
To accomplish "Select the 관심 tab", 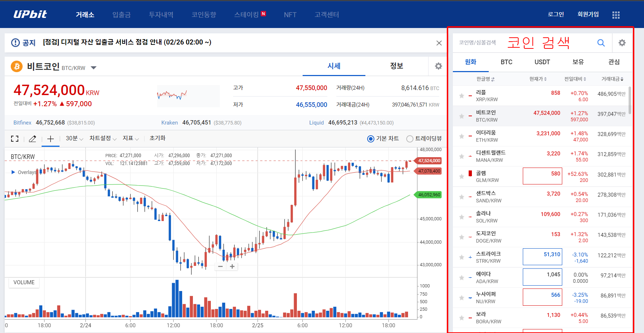I will (x=614, y=62).
